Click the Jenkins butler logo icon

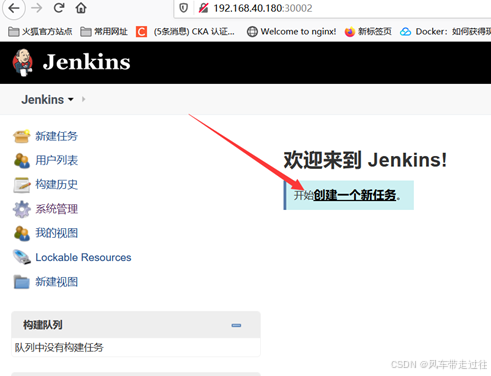point(23,62)
